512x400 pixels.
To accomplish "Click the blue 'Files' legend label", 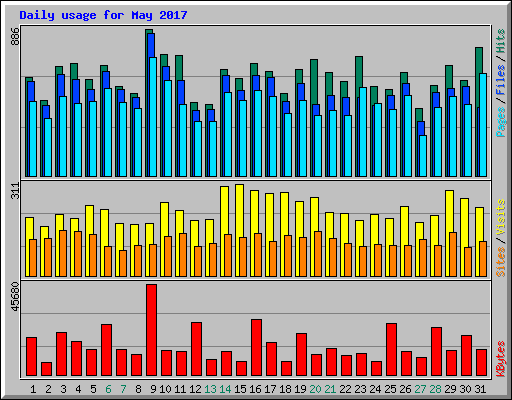I will (x=500, y=80).
